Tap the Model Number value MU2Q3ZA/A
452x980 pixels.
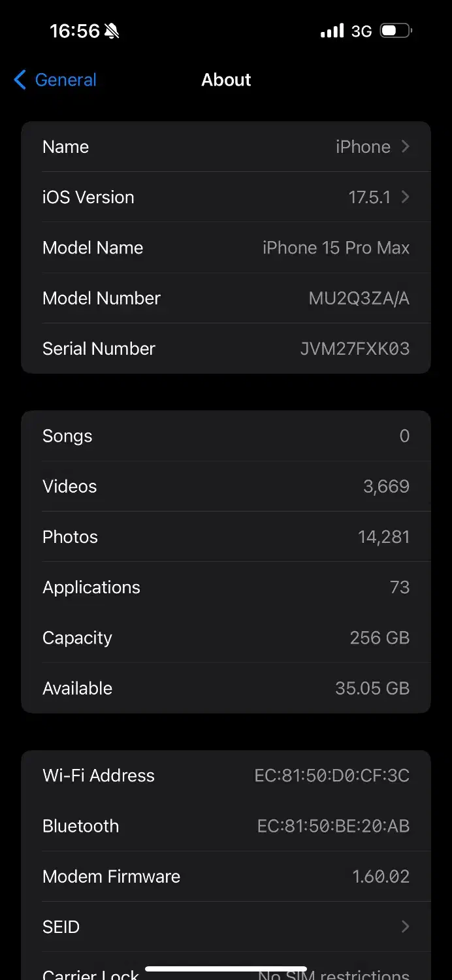359,299
